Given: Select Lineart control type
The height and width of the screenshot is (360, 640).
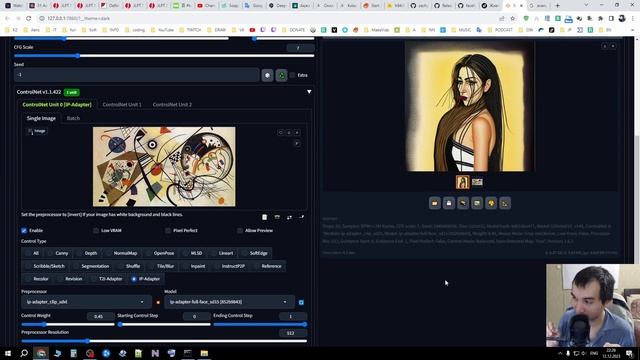Looking at the screenshot, I should [x=222, y=253].
